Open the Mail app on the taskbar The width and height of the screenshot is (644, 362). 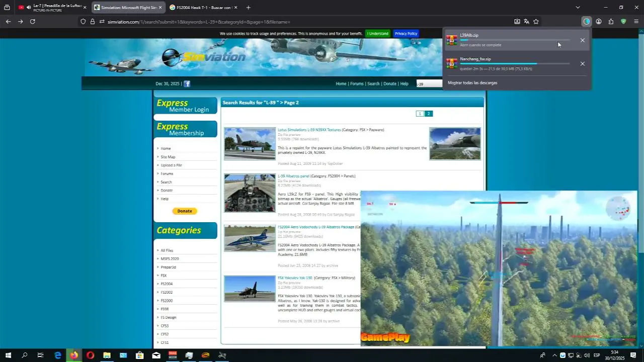156,355
